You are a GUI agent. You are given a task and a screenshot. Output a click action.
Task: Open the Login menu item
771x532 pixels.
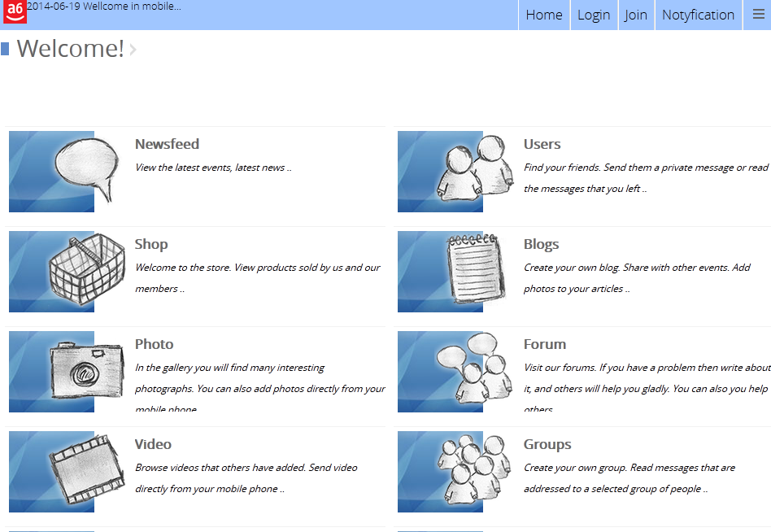(x=594, y=15)
